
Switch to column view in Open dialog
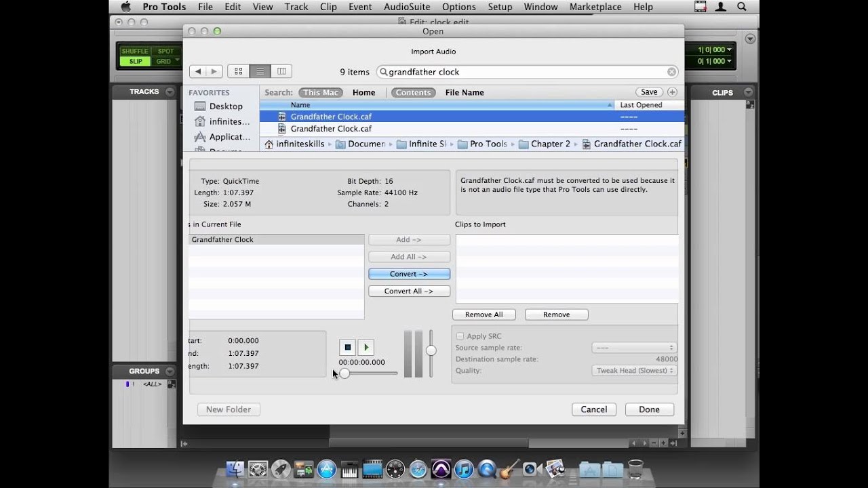[281, 71]
